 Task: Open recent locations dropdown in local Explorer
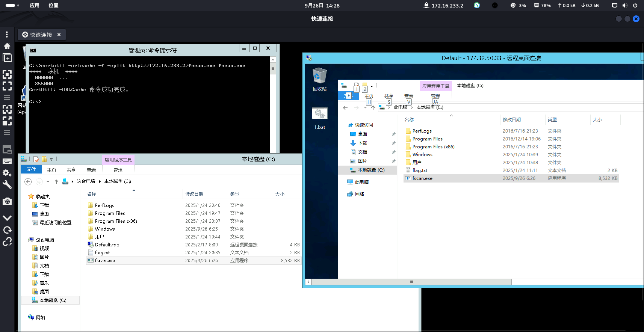click(x=48, y=181)
